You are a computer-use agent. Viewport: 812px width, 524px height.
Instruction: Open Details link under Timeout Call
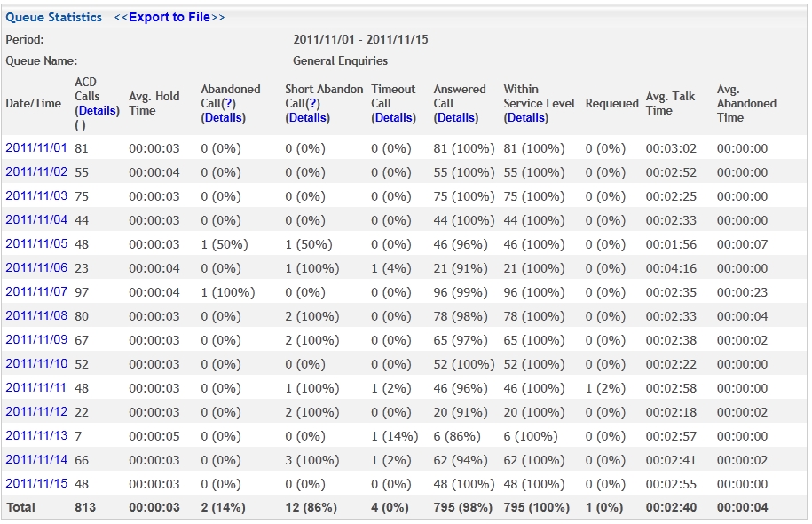click(x=393, y=117)
